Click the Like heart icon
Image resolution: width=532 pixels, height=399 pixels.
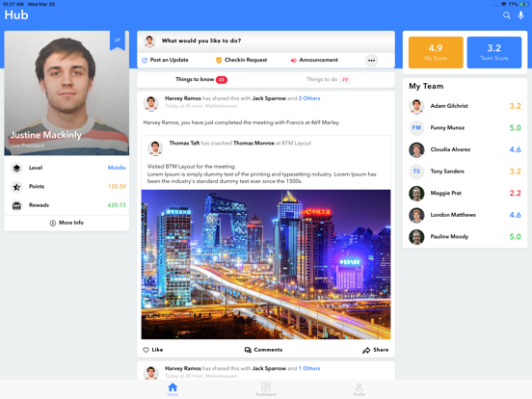click(x=146, y=350)
